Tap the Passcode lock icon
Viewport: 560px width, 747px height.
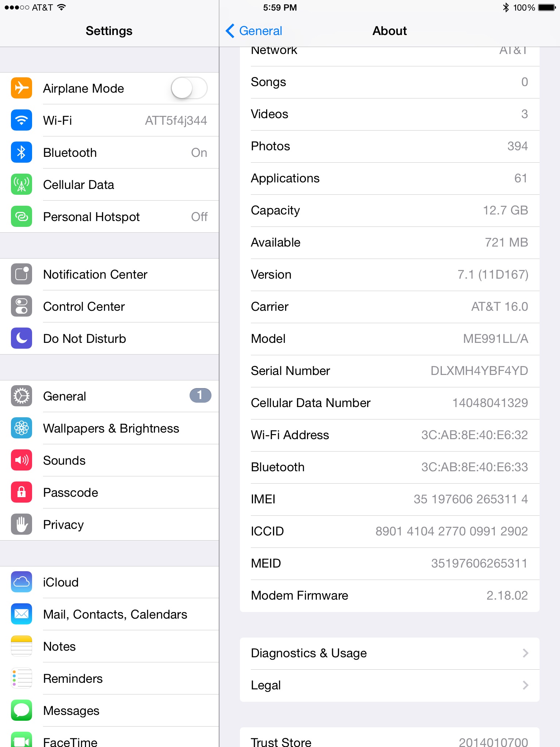(22, 492)
